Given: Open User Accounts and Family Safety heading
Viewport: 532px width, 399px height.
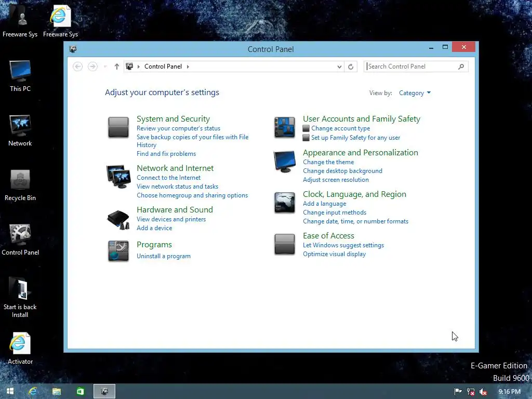Looking at the screenshot, I should coord(362,119).
